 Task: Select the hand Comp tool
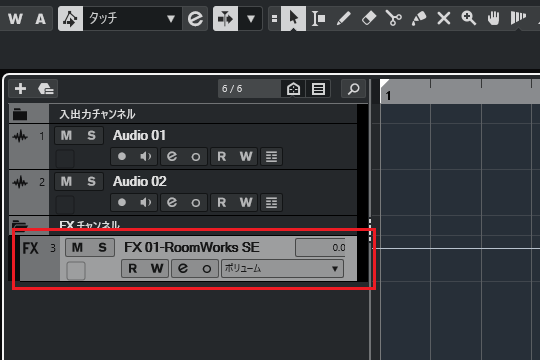494,18
